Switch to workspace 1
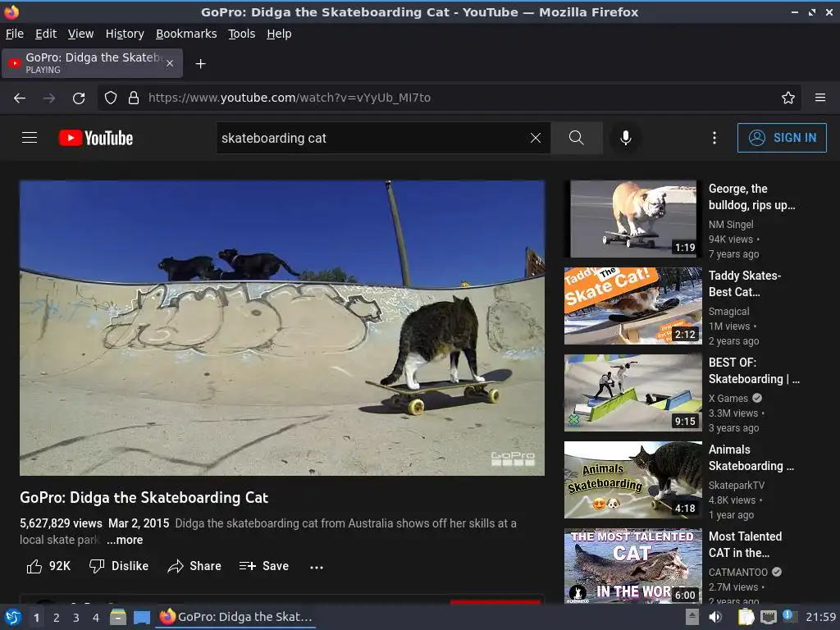Viewport: 840px width, 630px height. coord(36,618)
